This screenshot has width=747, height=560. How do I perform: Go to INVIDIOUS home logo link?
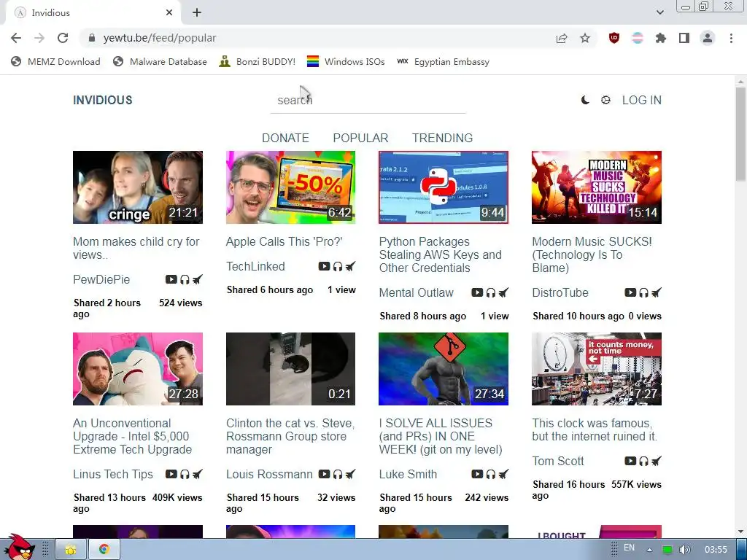(x=102, y=100)
